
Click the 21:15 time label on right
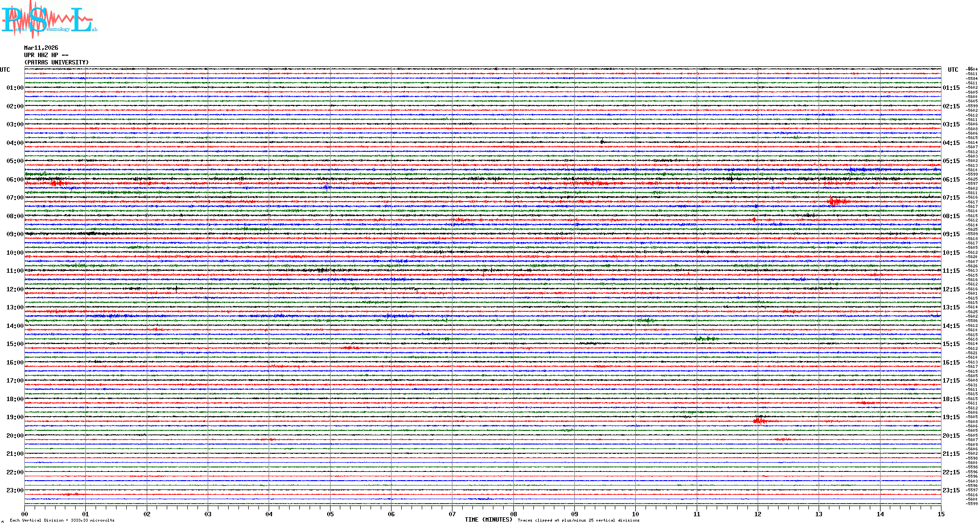tap(951, 454)
